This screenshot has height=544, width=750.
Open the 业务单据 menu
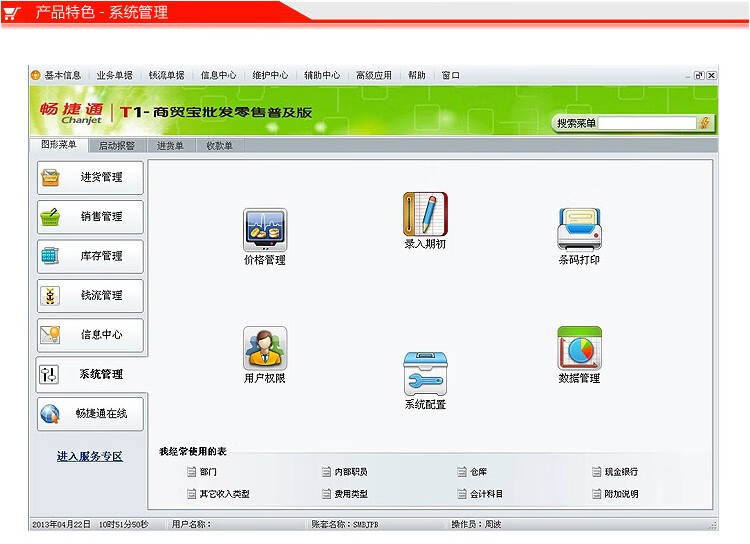[114, 75]
